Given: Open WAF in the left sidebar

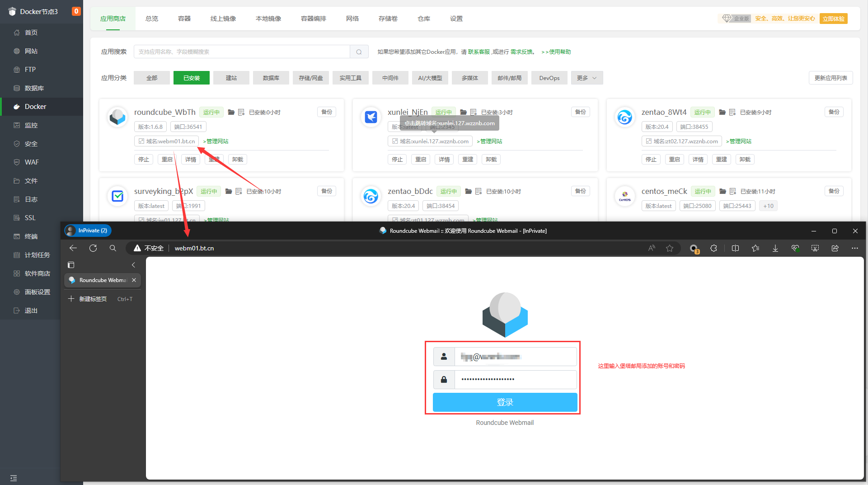Looking at the screenshot, I should pos(32,162).
